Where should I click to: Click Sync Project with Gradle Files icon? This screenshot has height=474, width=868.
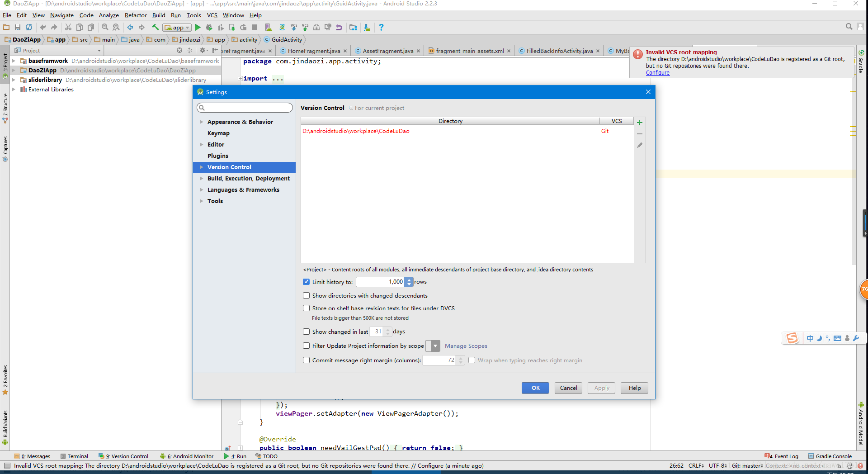pyautogui.click(x=282, y=28)
